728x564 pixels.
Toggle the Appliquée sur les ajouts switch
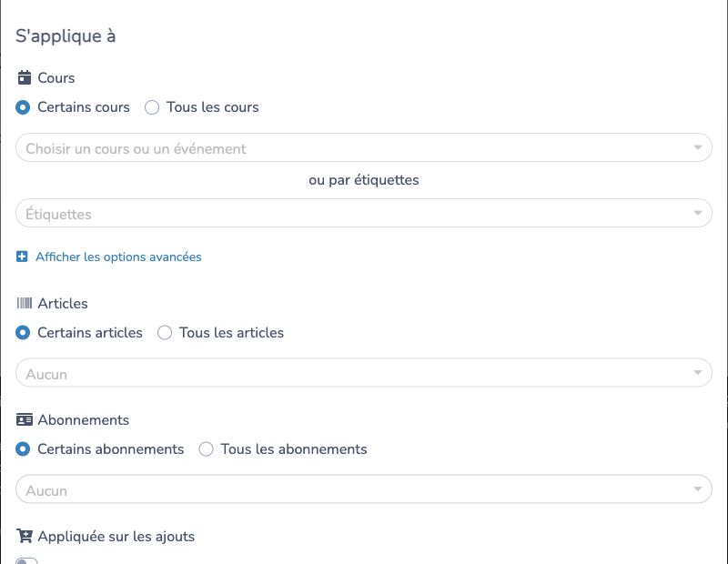(26, 560)
